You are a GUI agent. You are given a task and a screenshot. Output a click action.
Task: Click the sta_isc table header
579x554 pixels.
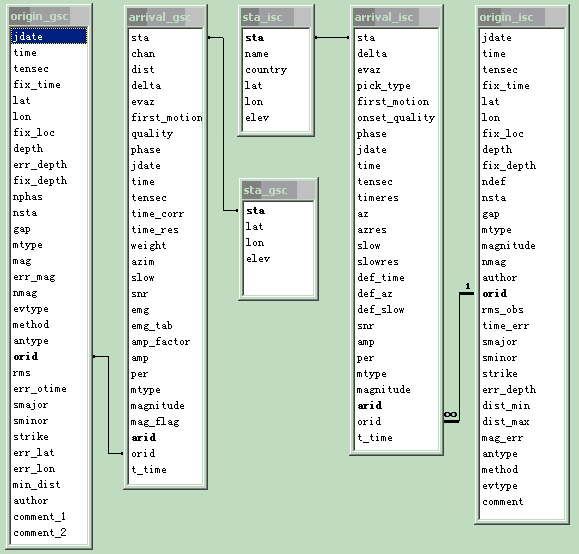[276, 17]
